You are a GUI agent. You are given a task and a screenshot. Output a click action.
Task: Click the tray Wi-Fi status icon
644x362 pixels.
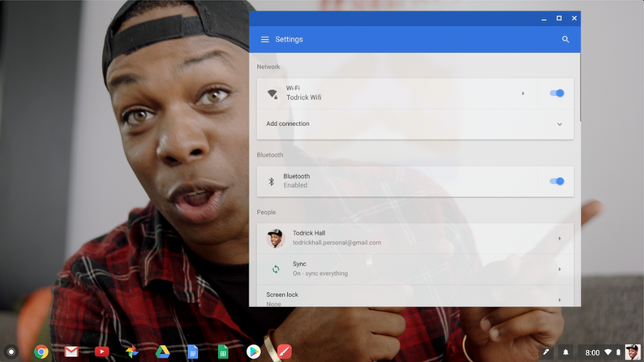pyautogui.click(x=608, y=352)
